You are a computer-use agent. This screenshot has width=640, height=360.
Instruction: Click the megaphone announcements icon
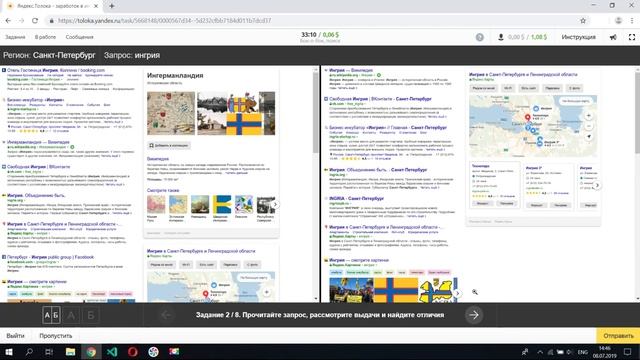[613, 37]
